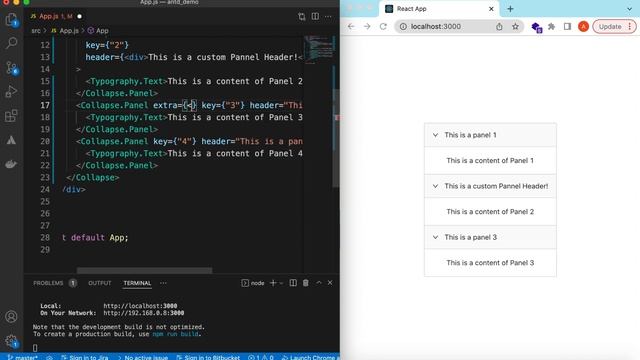Viewport: 640px width, 360px height.
Task: Open the Chrome tab search dropdown
Action: point(629,9)
